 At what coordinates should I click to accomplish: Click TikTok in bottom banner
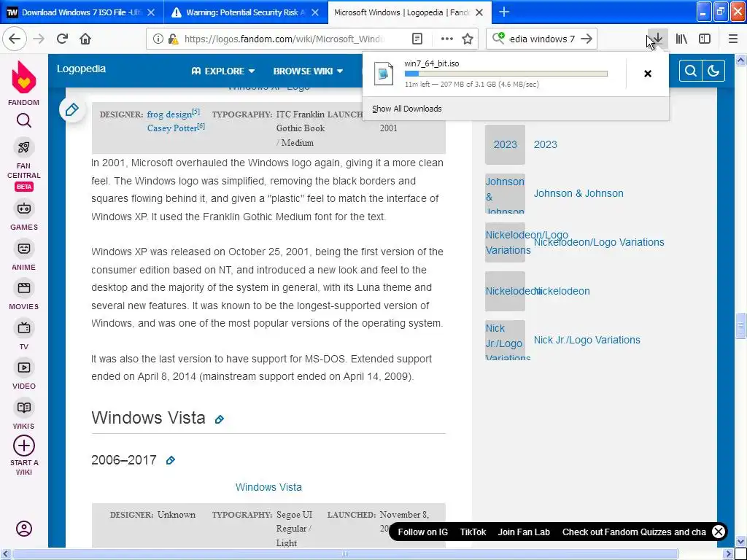click(473, 532)
